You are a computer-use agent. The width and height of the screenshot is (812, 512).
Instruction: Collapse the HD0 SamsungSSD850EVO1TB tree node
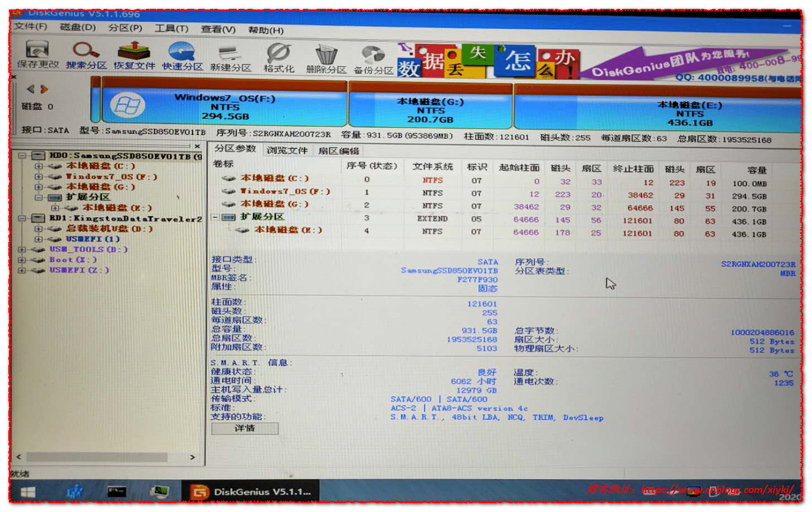pos(22,155)
